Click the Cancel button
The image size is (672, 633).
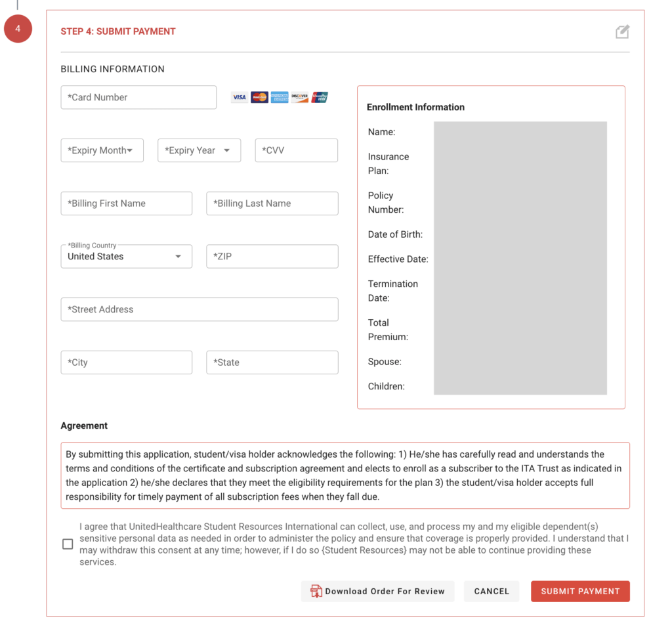coord(492,592)
